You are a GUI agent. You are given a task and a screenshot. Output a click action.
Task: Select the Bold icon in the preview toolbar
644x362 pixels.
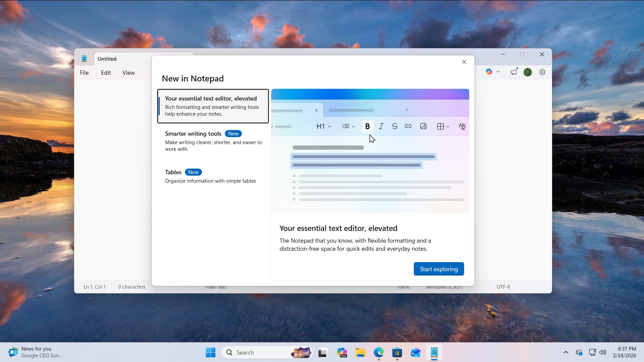coord(367,126)
